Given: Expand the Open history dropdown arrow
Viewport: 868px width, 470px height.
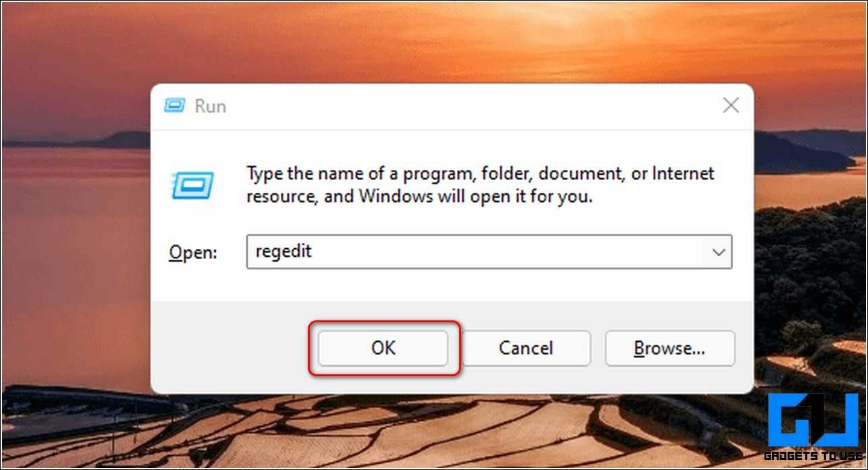Looking at the screenshot, I should point(718,252).
